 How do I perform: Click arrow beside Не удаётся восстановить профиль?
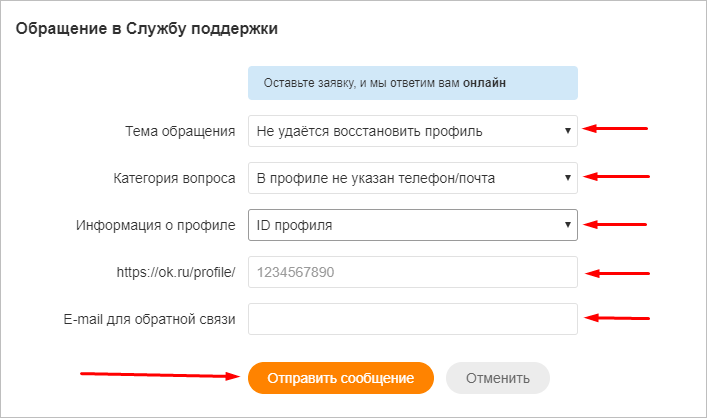567,131
